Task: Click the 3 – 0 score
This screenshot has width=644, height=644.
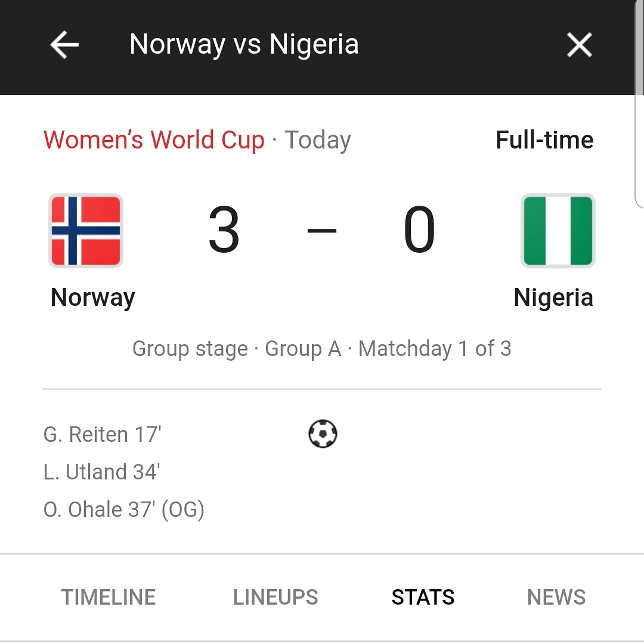Action: click(x=321, y=230)
